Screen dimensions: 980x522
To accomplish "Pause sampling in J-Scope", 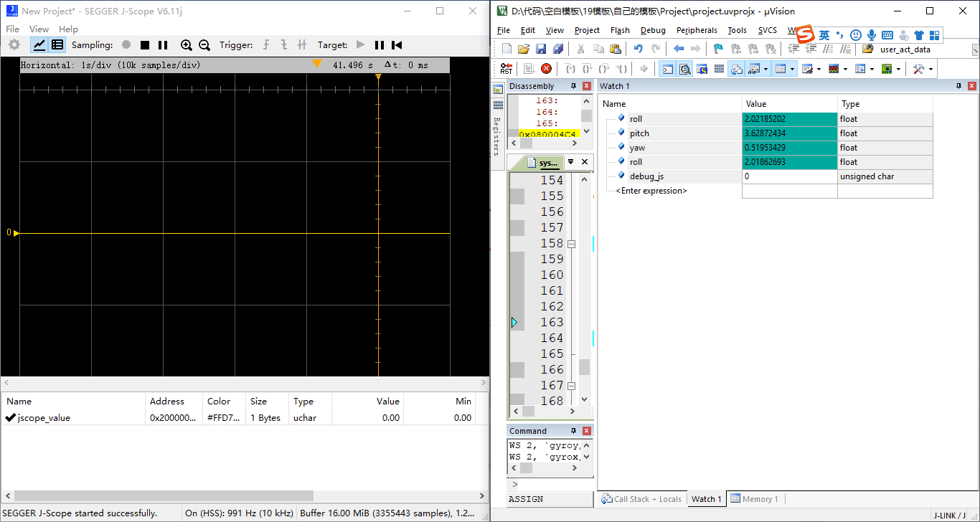I will pos(163,45).
